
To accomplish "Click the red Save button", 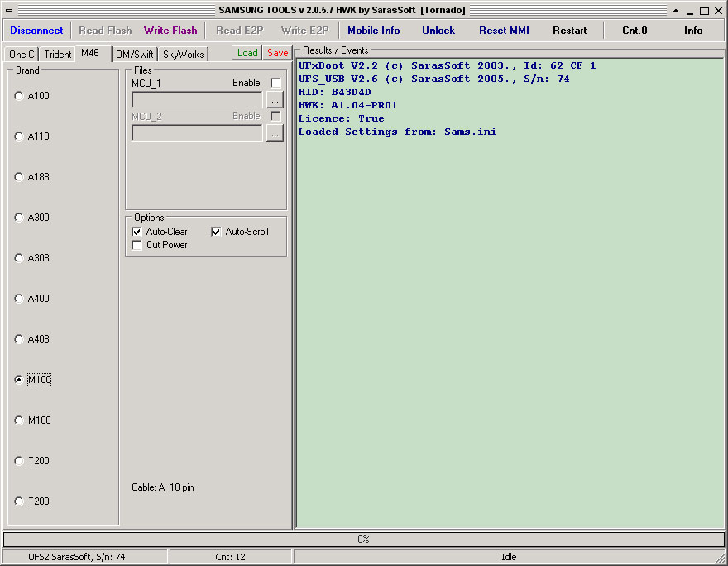I will pos(278,53).
